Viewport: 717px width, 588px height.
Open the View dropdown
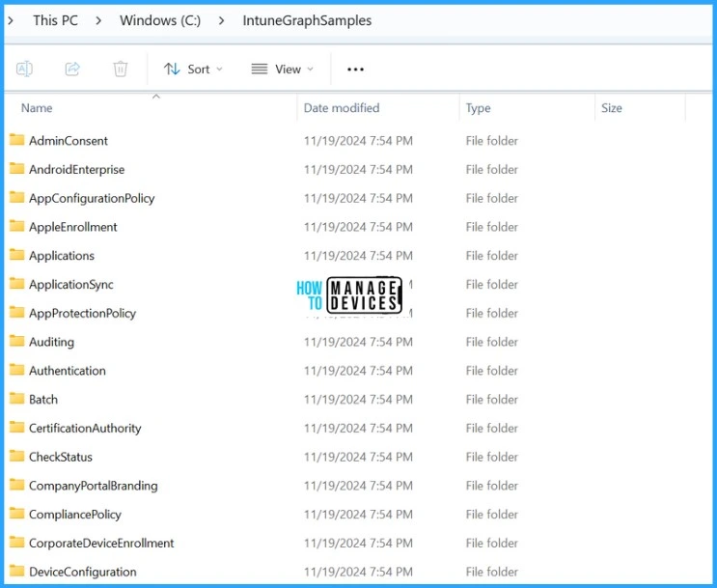[x=283, y=70]
